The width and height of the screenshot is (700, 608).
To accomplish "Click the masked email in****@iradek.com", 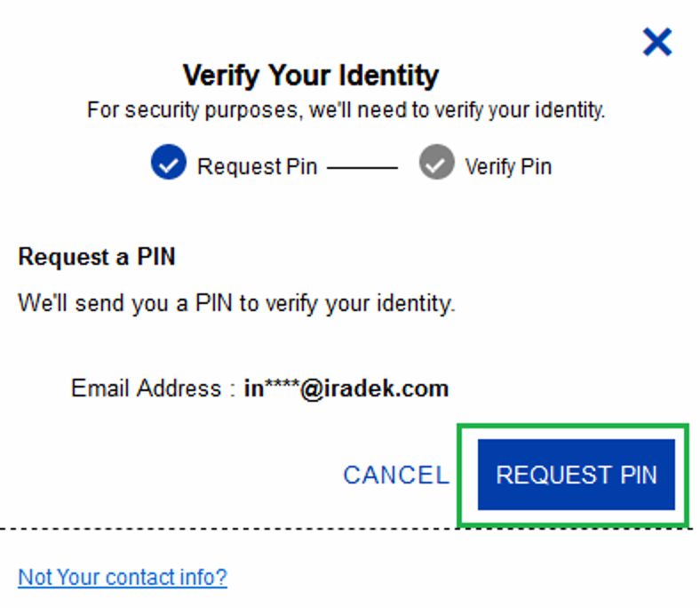I will (346, 388).
